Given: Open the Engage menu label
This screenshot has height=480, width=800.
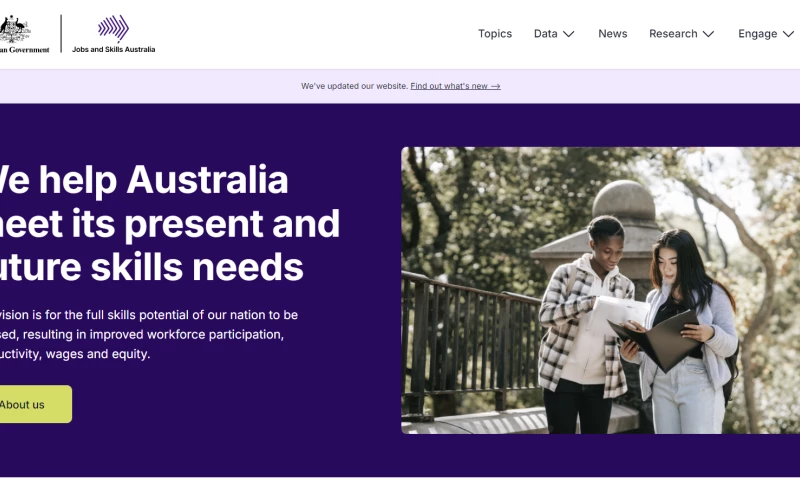Looking at the screenshot, I should coord(758,34).
